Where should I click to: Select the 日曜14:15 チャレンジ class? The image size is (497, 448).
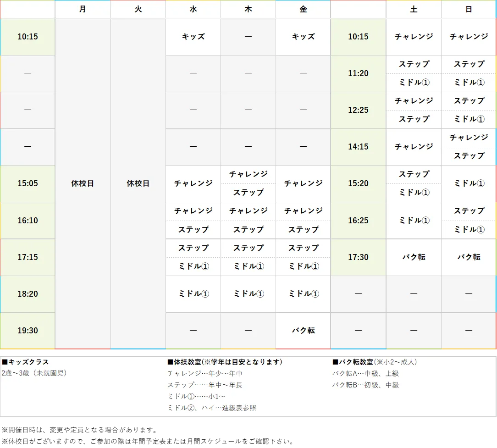click(x=468, y=138)
